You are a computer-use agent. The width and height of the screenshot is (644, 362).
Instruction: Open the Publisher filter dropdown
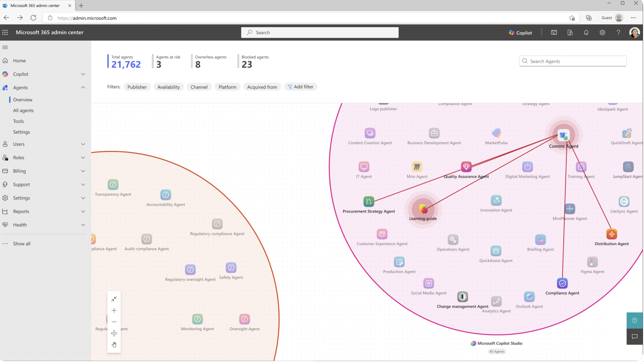coord(137,87)
